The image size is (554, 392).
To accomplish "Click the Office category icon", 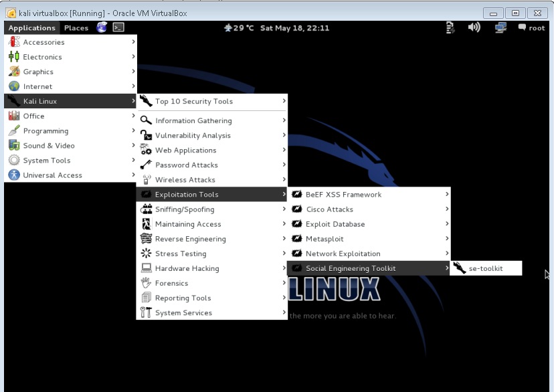I will point(14,116).
